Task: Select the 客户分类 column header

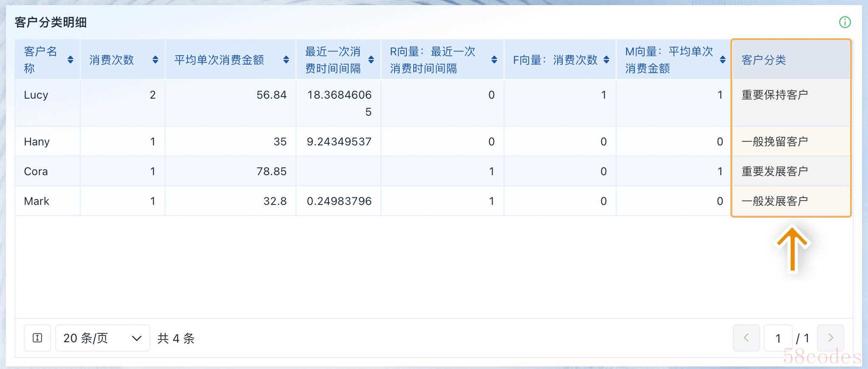Action: tap(764, 60)
